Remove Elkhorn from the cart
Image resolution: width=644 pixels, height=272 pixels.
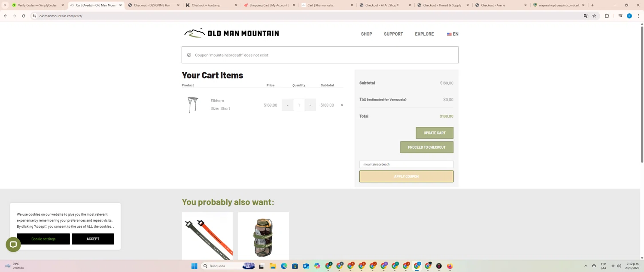342,105
